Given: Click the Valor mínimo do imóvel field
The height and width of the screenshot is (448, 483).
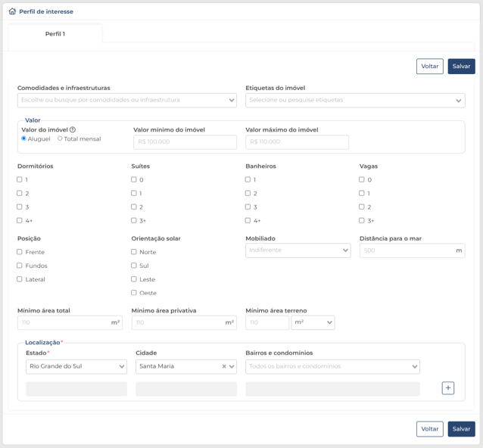Looking at the screenshot, I should [185, 142].
